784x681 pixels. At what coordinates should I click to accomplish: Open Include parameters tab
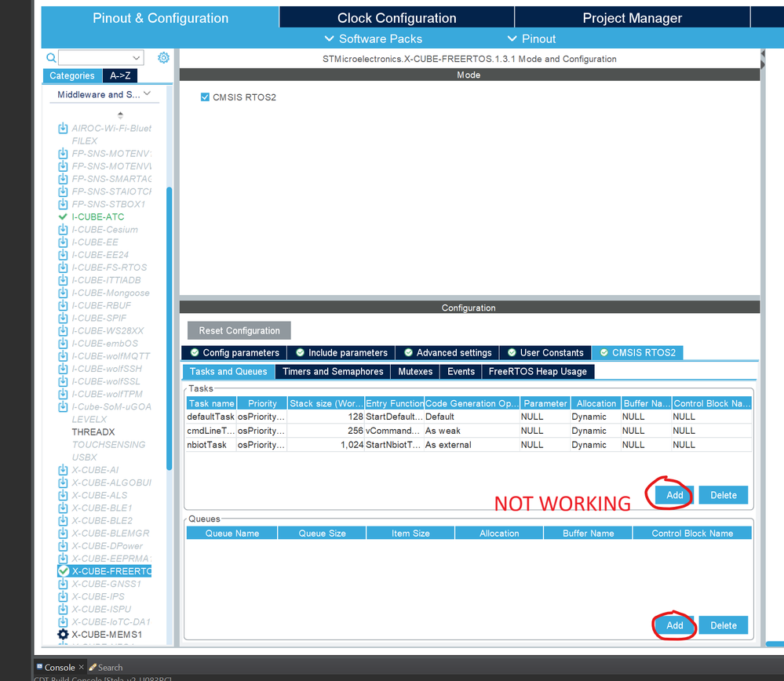point(341,352)
